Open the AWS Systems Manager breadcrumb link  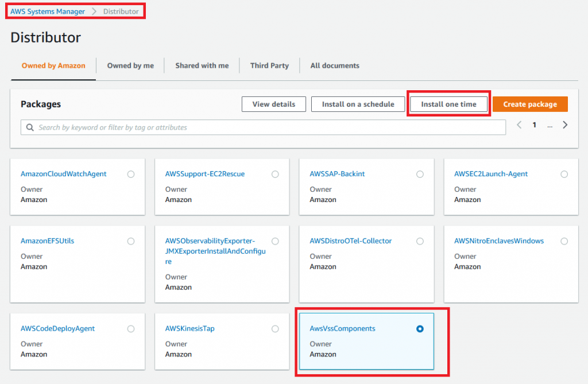click(x=47, y=11)
